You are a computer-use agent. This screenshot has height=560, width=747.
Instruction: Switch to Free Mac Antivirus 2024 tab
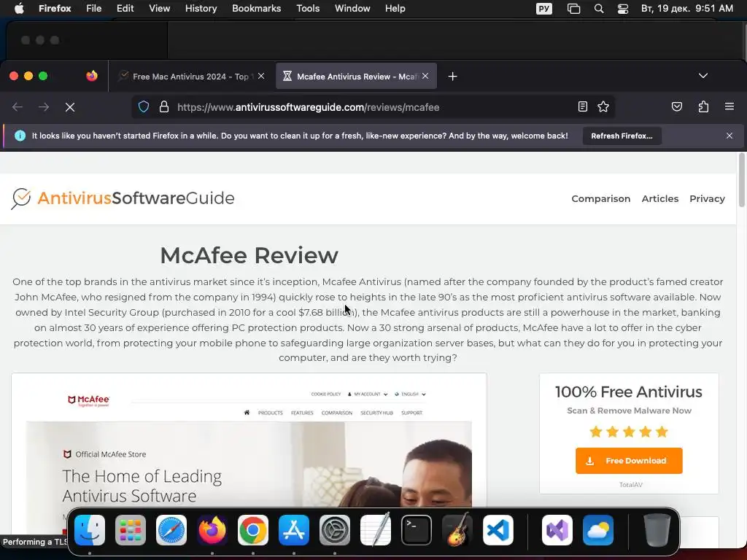coord(191,76)
